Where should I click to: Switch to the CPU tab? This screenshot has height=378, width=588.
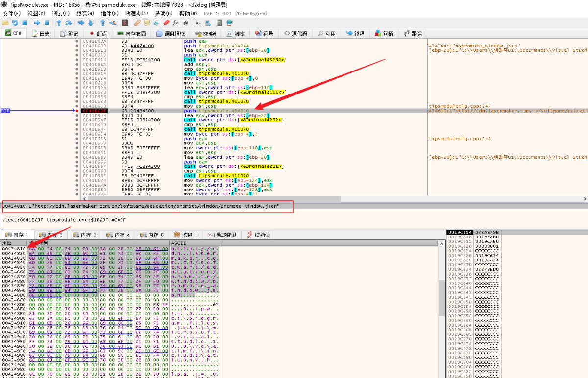[14, 33]
